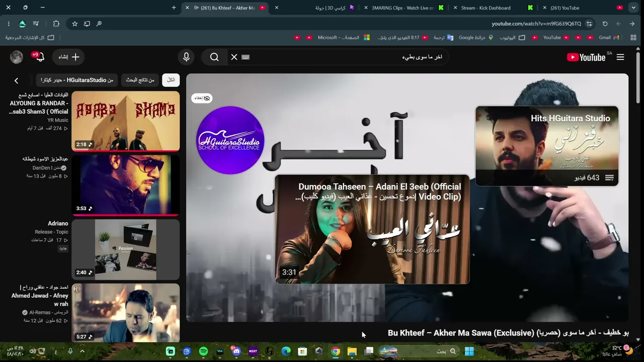Open Chrome's three-dot menu
Viewport: 644px width, 362px height.
click(9, 24)
